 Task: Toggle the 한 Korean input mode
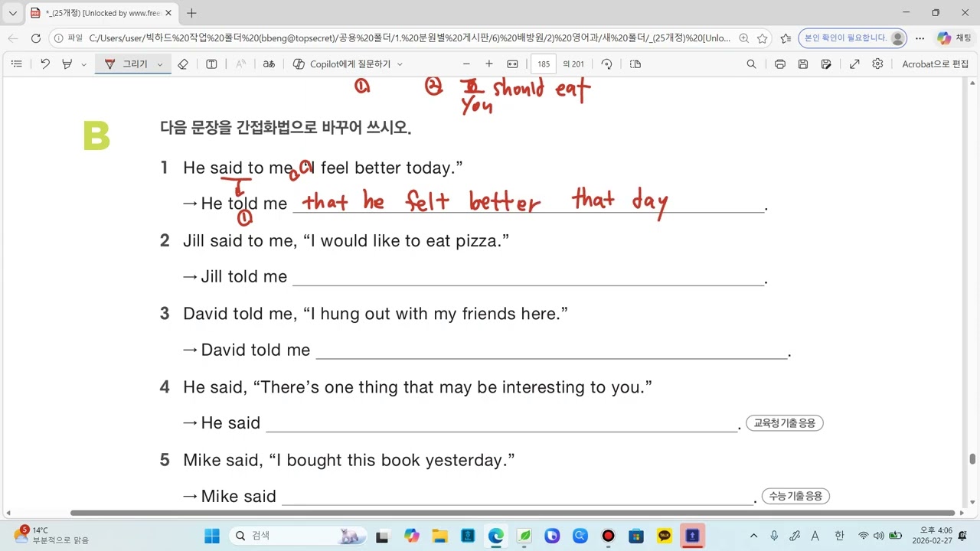pos(839,536)
